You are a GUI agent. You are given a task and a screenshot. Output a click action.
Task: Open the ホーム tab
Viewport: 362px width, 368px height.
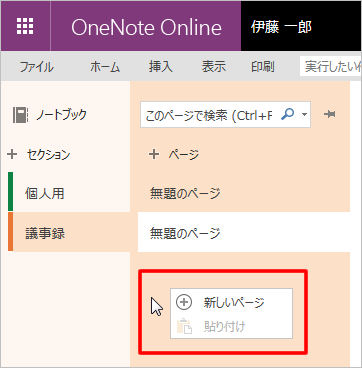click(x=105, y=67)
